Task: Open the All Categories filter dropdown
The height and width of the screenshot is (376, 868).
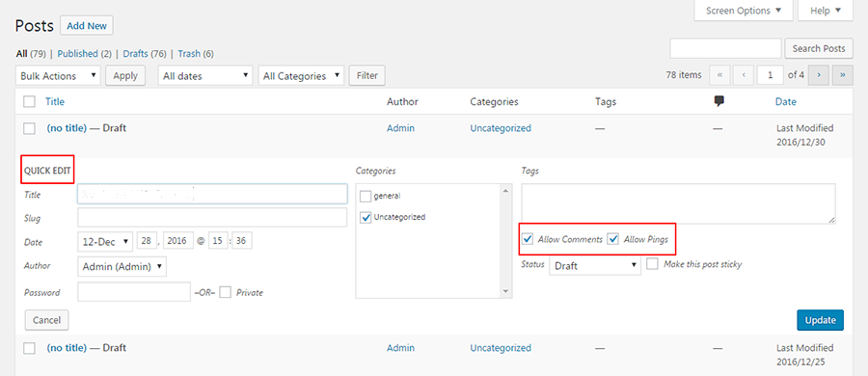Action: tap(301, 76)
